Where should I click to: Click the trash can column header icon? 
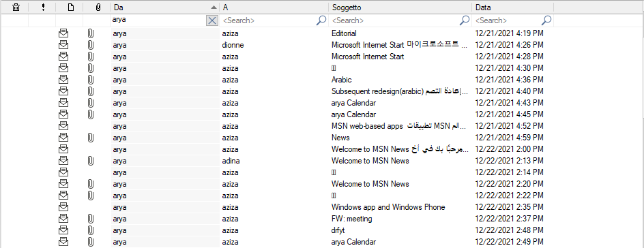(x=16, y=7)
